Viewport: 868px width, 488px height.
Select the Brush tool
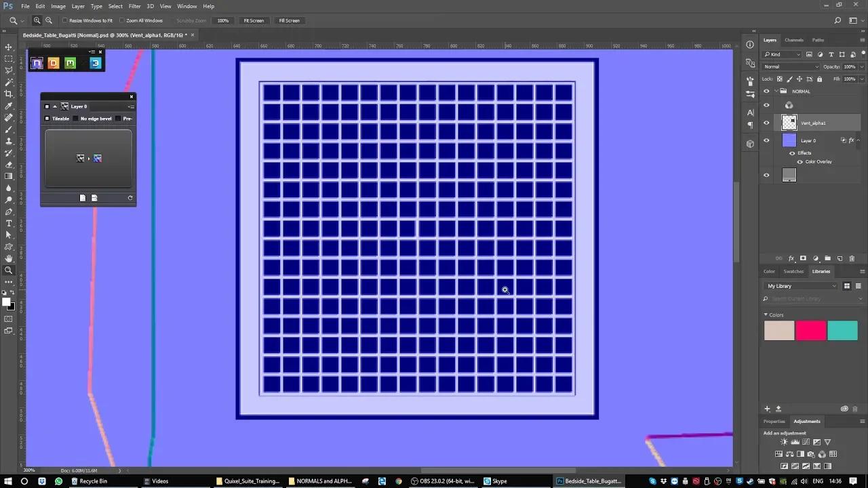coord(9,129)
